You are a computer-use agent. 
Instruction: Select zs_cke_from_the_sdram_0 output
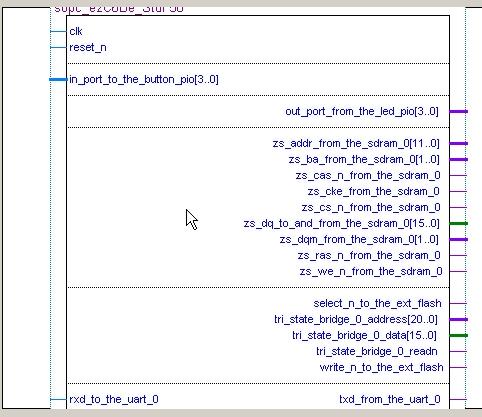pyautogui.click(x=374, y=191)
